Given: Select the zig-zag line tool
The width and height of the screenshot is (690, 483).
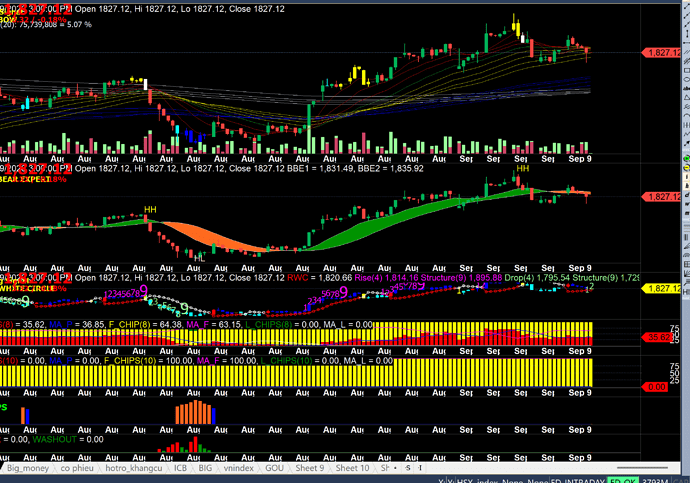Looking at the screenshot, I should click(x=686, y=134).
